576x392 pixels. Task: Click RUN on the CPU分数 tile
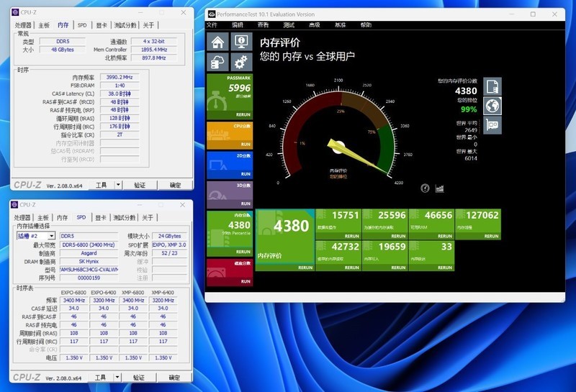[x=246, y=145]
